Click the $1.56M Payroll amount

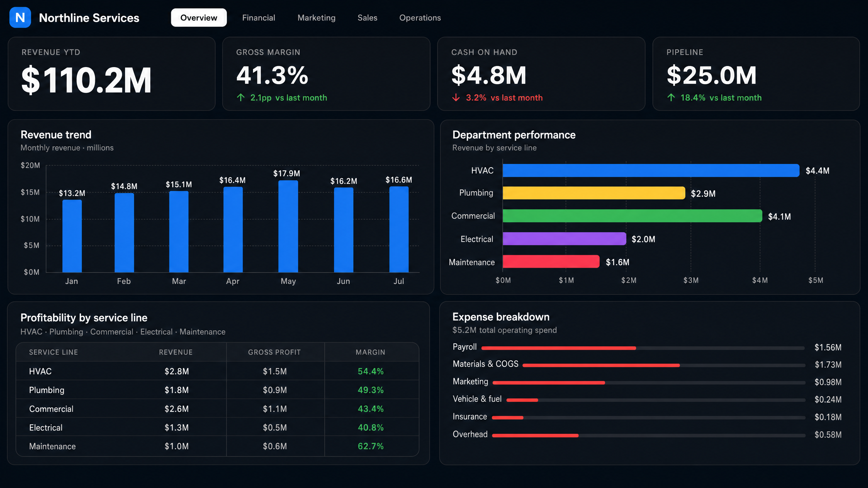828,347
